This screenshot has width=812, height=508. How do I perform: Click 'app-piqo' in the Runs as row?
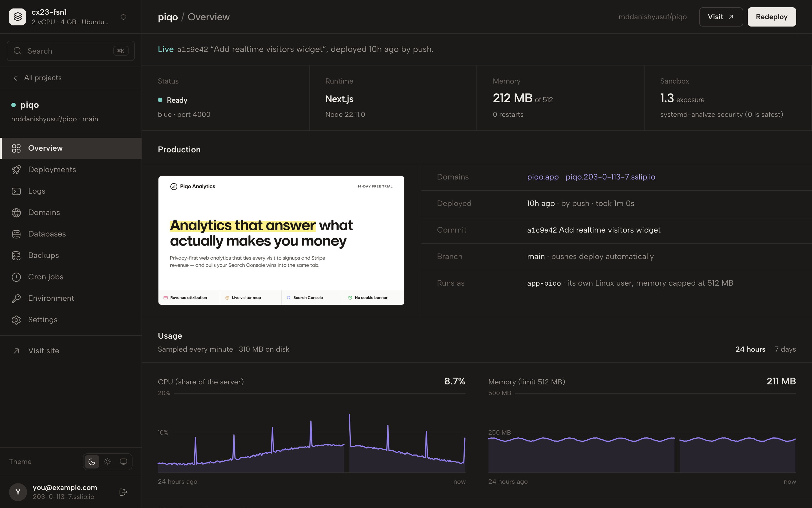(x=544, y=283)
